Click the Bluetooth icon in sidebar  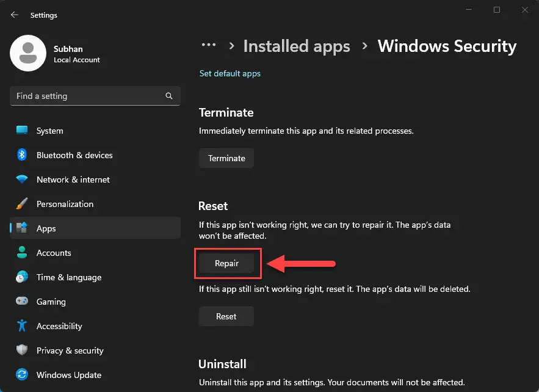tap(22, 154)
